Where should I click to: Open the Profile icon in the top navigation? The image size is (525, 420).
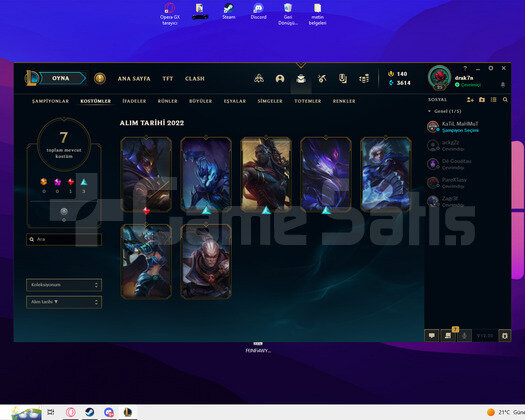click(x=280, y=79)
